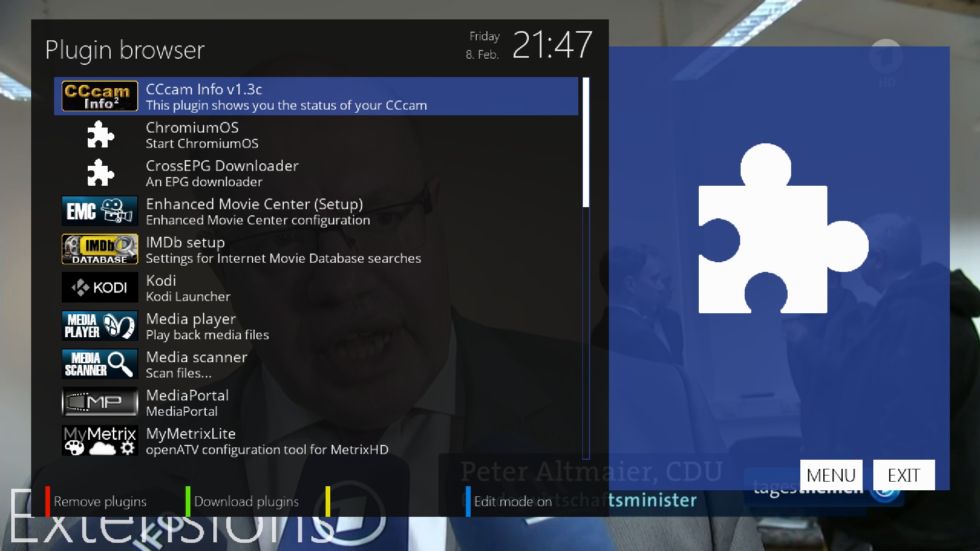Click 'An EPG downloader' description text
The height and width of the screenshot is (551, 980).
(204, 182)
